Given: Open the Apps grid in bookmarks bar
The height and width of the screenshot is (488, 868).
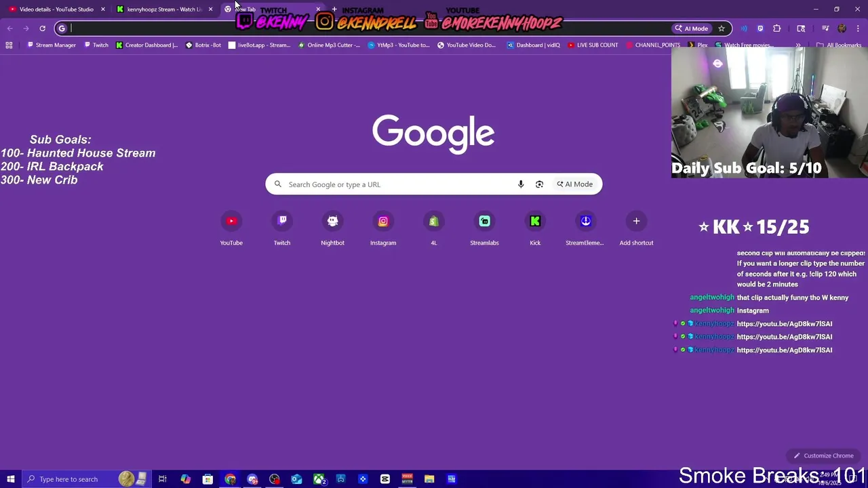Looking at the screenshot, I should [x=9, y=45].
